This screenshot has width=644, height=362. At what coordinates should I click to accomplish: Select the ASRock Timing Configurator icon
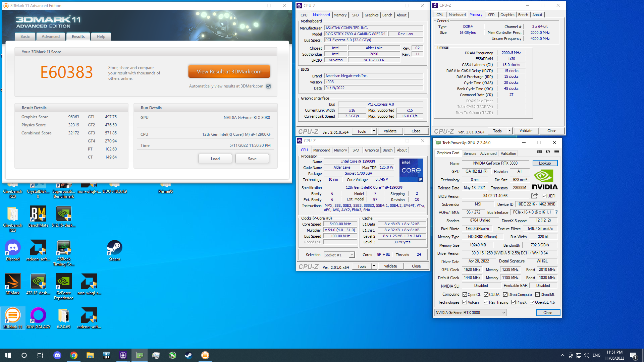pos(64,253)
